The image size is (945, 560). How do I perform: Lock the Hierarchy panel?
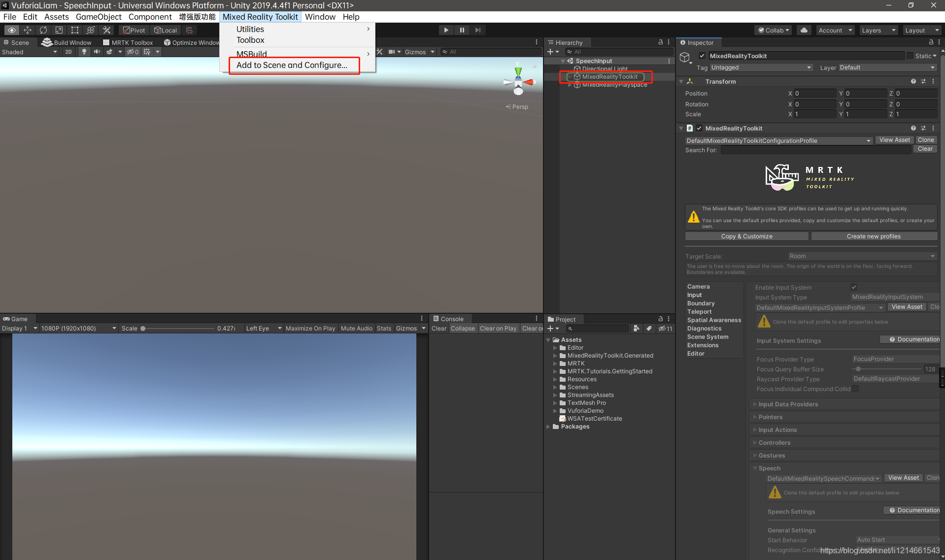click(x=660, y=42)
